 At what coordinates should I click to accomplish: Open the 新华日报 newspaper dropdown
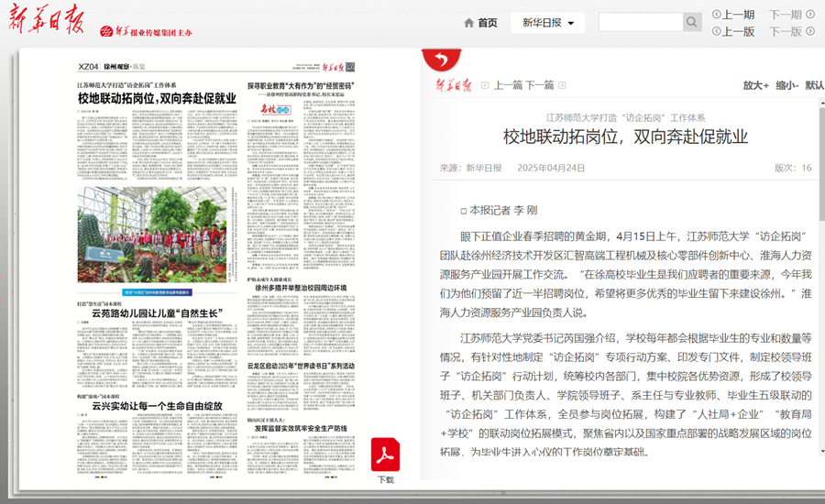pyautogui.click(x=547, y=23)
